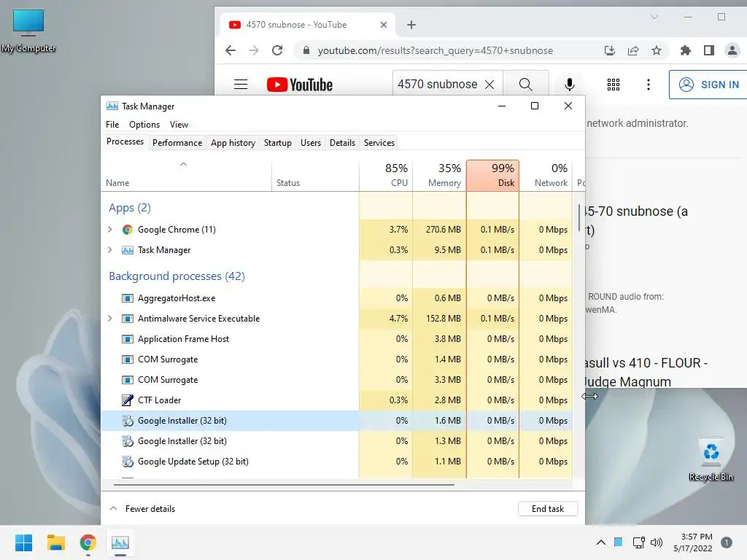Switch to the Services tab

coord(379,143)
